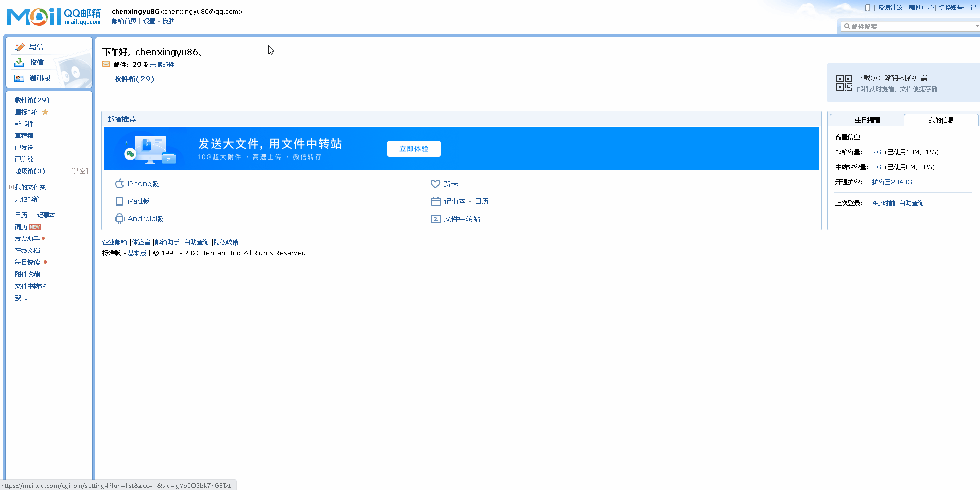Image resolution: width=980 pixels, height=490 pixels.
Task: Select the 我的信息 tab
Action: (941, 120)
